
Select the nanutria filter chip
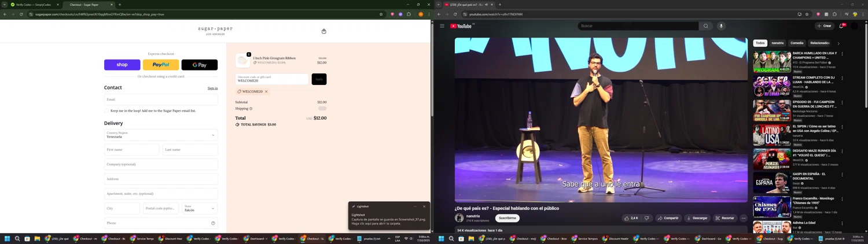[777, 43]
